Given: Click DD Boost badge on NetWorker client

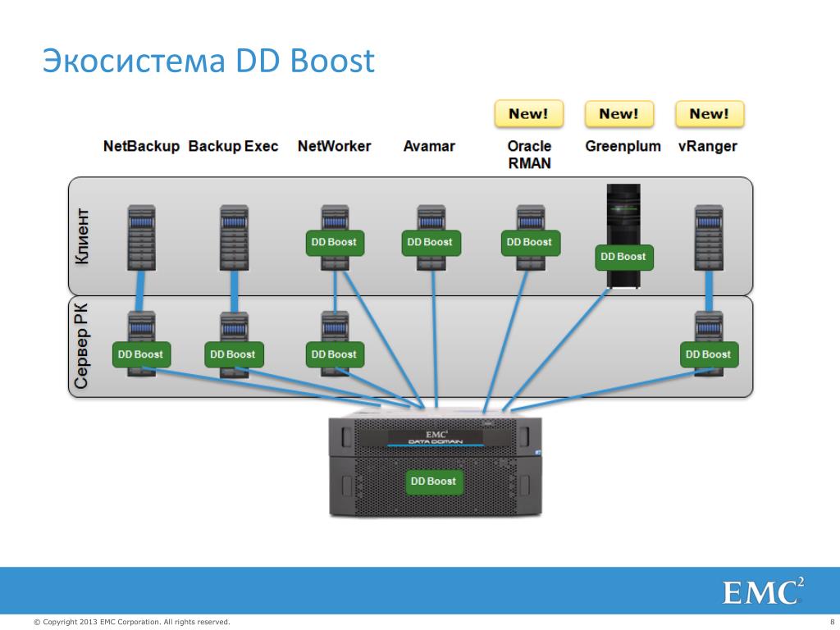Looking at the screenshot, I should tap(335, 242).
